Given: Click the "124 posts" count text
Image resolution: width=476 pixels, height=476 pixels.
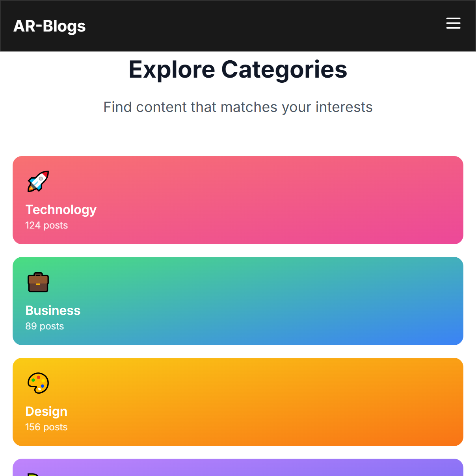Looking at the screenshot, I should [46, 225].
